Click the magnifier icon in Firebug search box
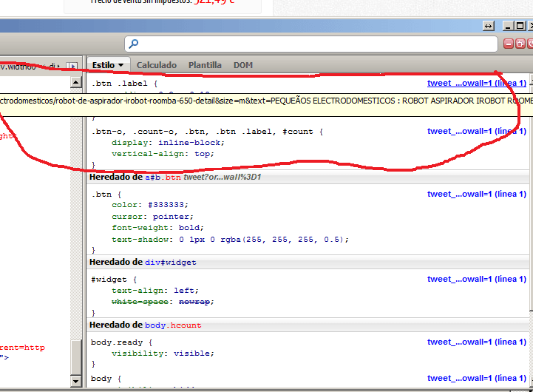 click(134, 44)
